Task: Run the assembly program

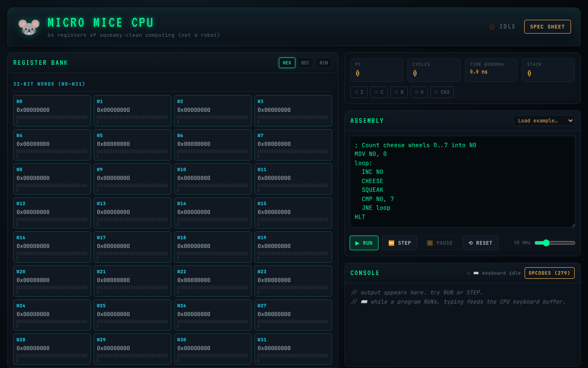Action: tap(364, 243)
